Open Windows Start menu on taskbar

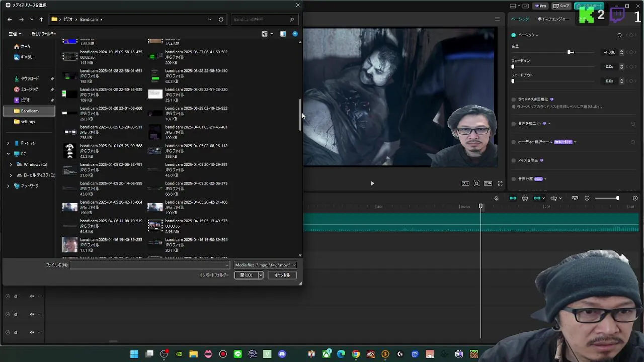[x=134, y=354]
